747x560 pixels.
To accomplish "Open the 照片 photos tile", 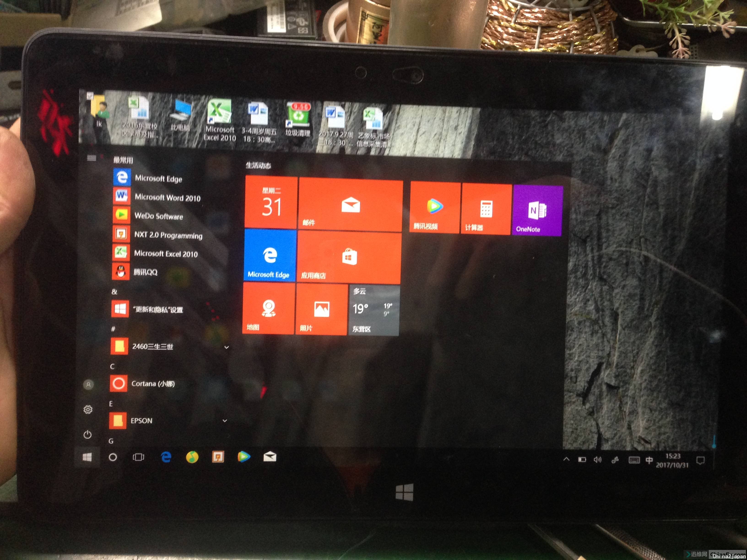I will tap(322, 310).
